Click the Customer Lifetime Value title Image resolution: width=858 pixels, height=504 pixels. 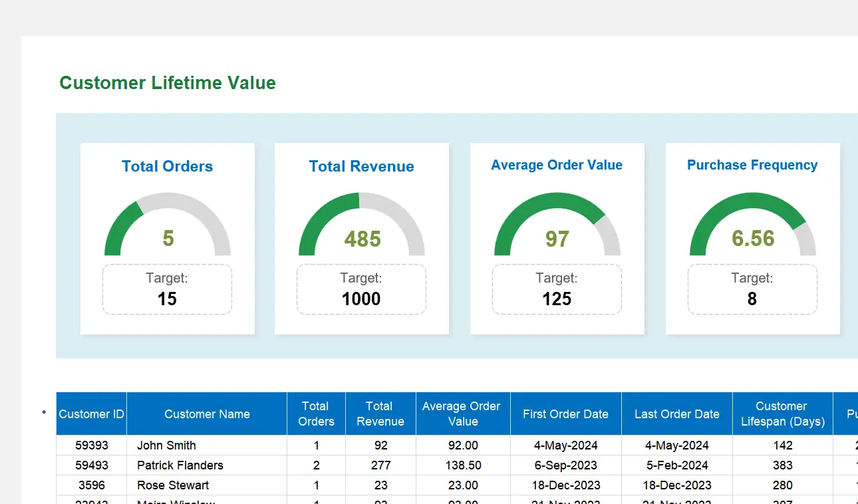[x=167, y=82]
